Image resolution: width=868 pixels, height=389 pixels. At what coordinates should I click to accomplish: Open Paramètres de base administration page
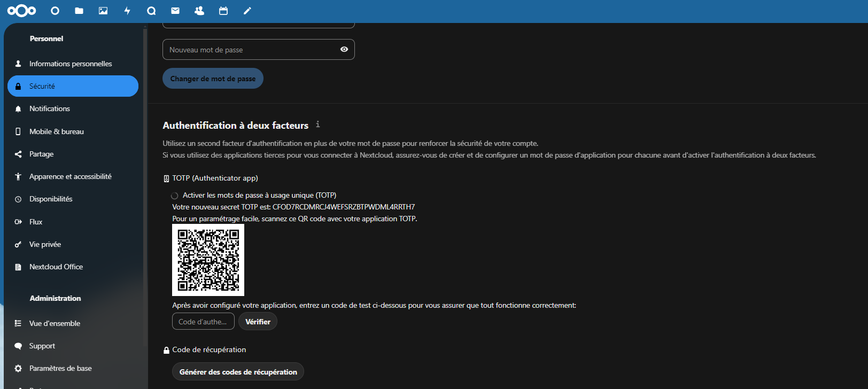coord(73,368)
